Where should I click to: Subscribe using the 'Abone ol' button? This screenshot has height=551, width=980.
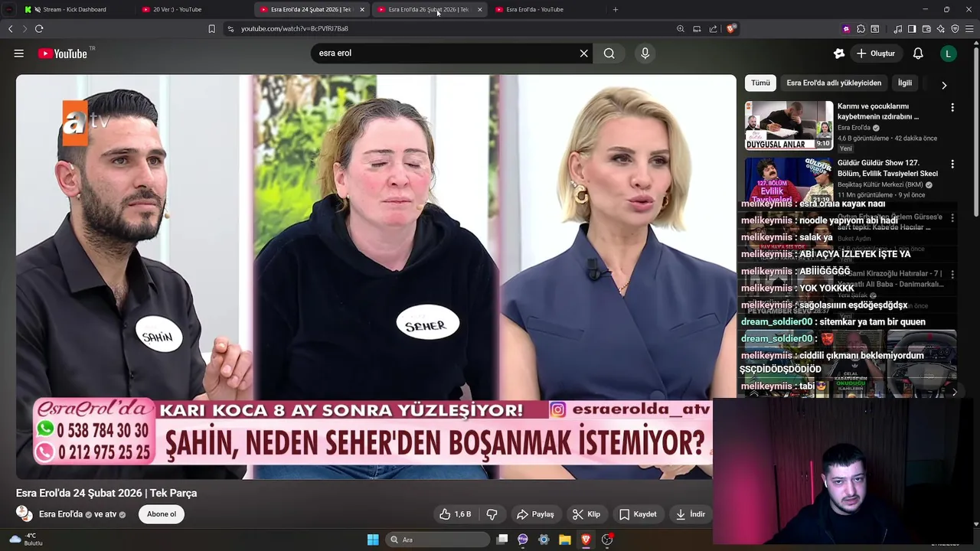[162, 514]
